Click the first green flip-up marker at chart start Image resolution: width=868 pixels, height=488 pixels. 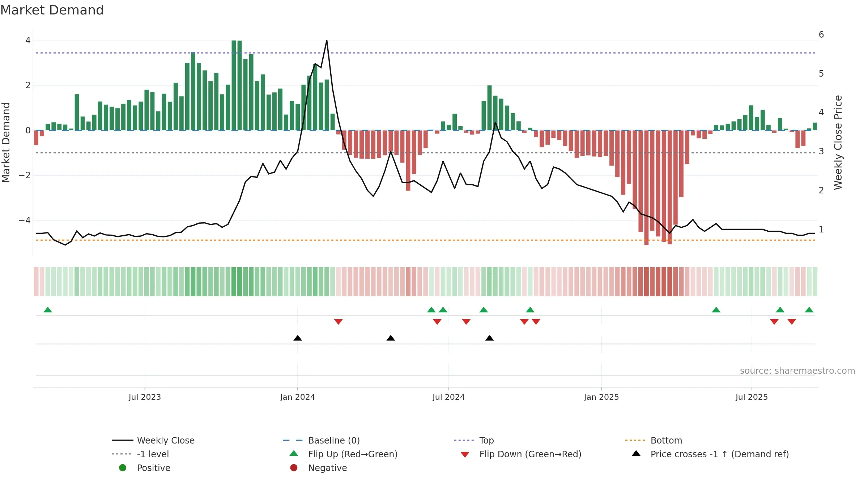pyautogui.click(x=48, y=310)
